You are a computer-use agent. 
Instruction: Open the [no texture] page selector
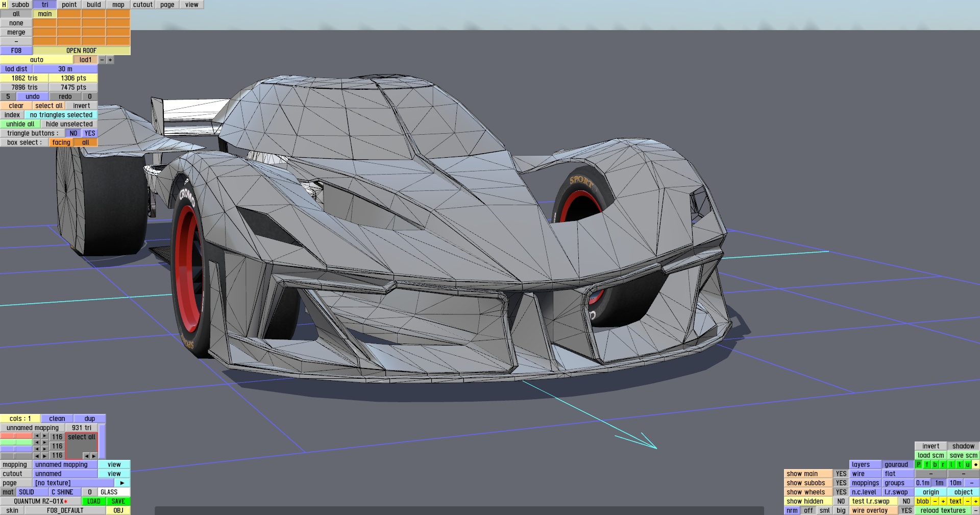click(x=73, y=483)
